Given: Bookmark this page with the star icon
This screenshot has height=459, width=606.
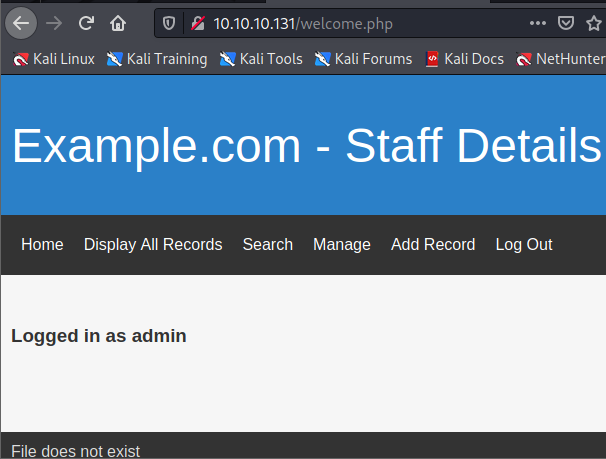Looking at the screenshot, I should click(x=594, y=22).
